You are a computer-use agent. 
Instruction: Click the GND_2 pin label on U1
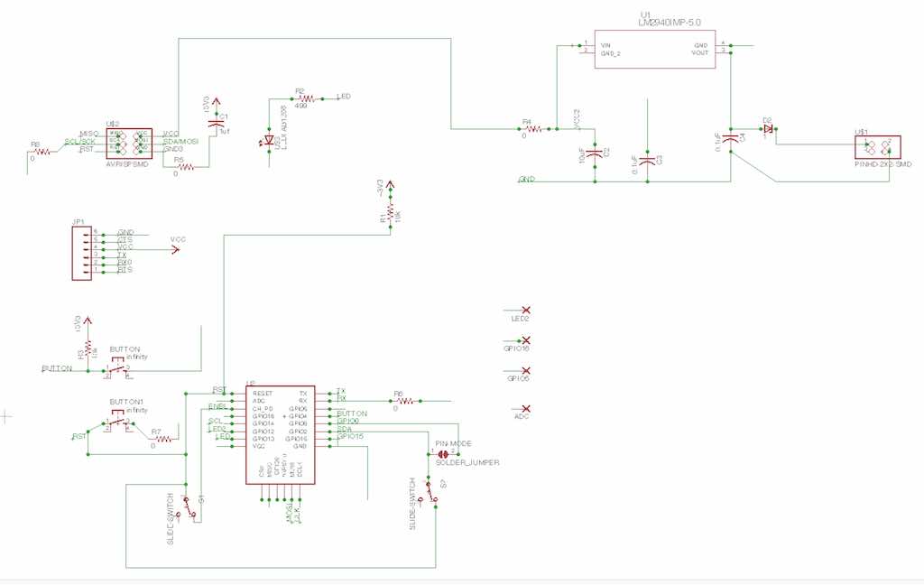(x=610, y=53)
